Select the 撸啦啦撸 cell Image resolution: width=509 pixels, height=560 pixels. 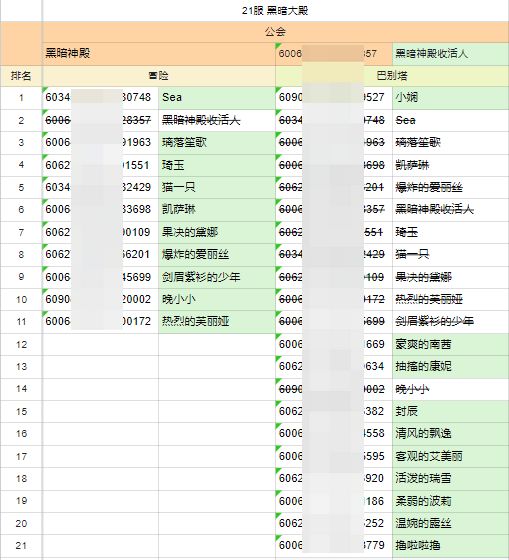[450, 546]
